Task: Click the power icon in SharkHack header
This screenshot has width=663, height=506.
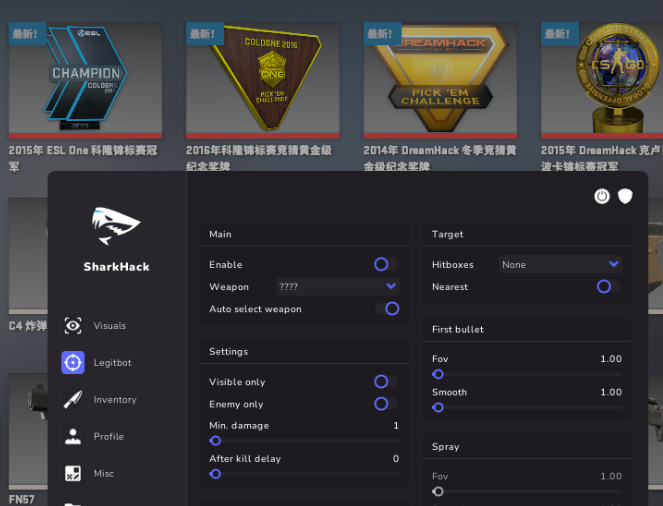Action: [602, 196]
